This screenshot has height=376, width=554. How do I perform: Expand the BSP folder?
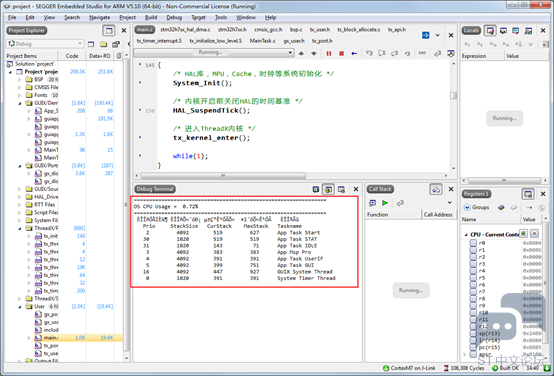click(20, 80)
